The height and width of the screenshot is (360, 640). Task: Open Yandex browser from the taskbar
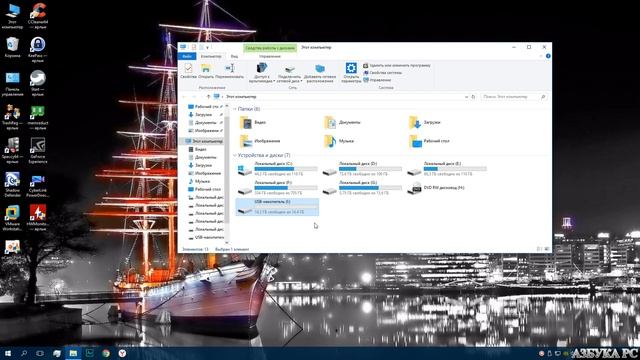pyautogui.click(x=122, y=353)
